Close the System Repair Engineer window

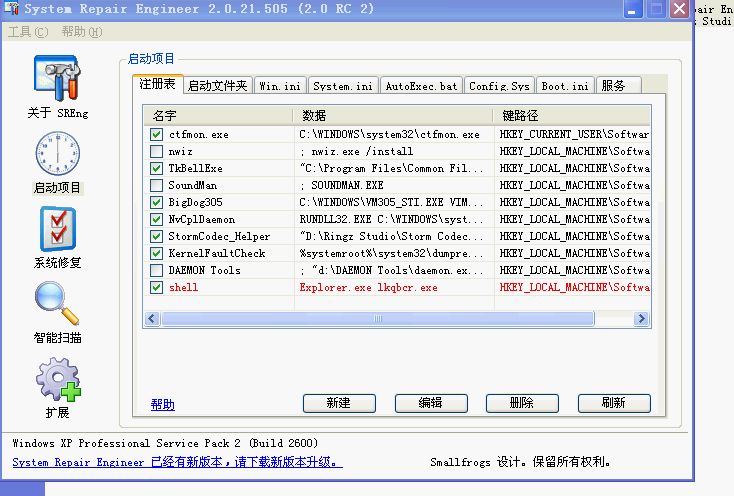click(679, 9)
